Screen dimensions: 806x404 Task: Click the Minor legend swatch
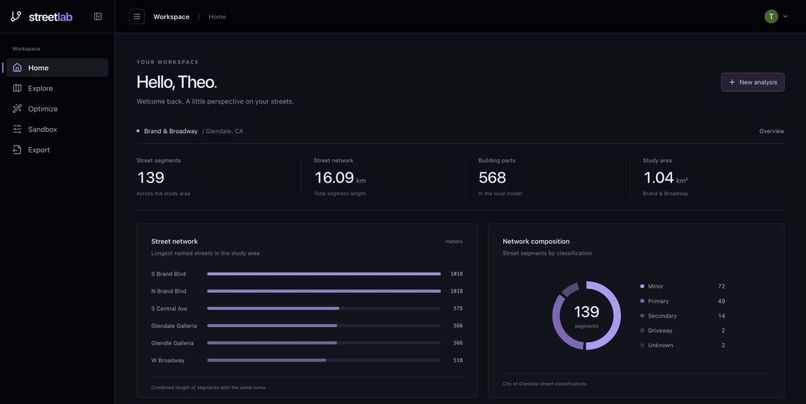coord(642,286)
